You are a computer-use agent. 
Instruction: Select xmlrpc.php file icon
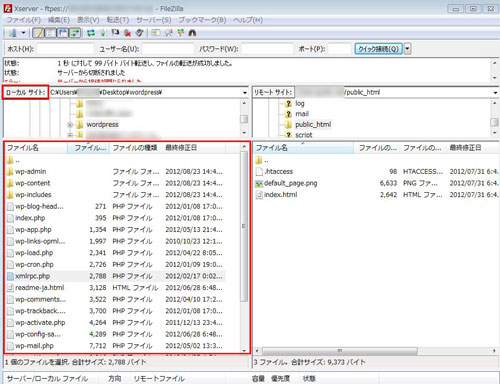point(10,276)
